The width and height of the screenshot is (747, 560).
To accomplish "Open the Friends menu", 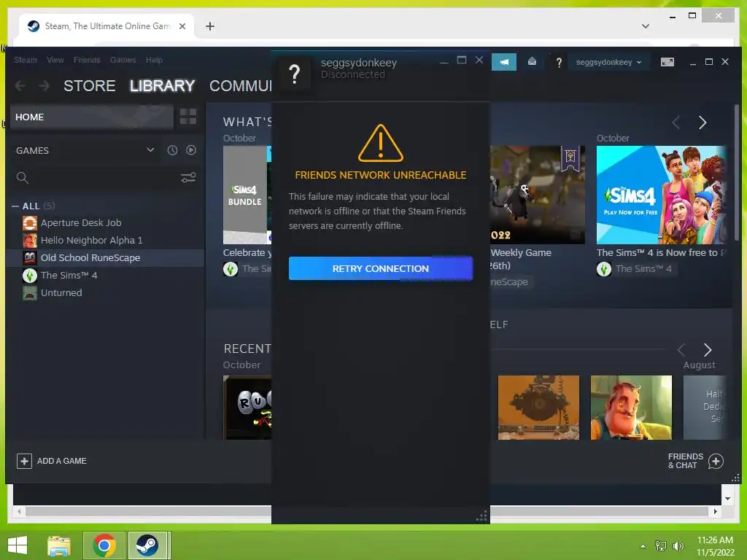I will coord(87,60).
